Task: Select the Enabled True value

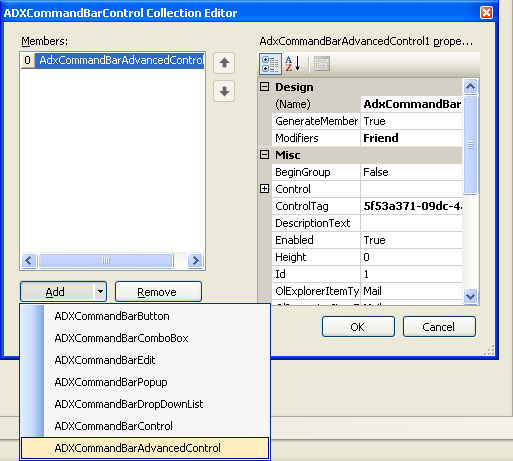Action: tap(412, 240)
